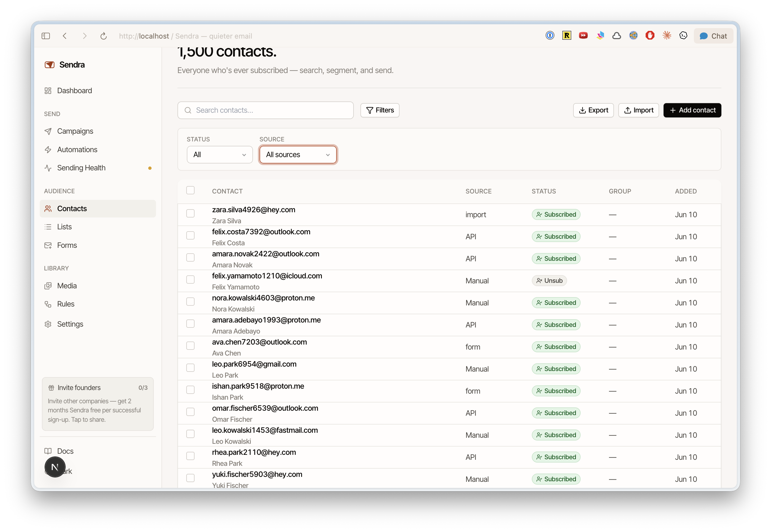
Task: Open Automations in the sidebar
Action: pyautogui.click(x=98, y=150)
